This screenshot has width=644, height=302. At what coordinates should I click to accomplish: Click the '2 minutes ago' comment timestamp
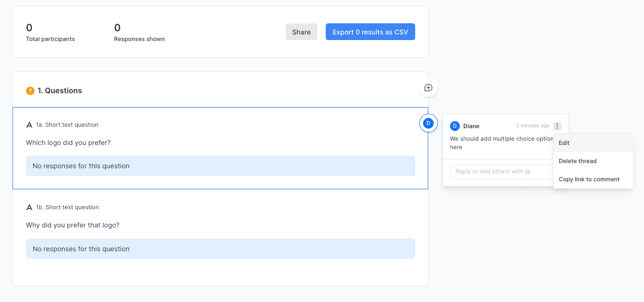[533, 126]
